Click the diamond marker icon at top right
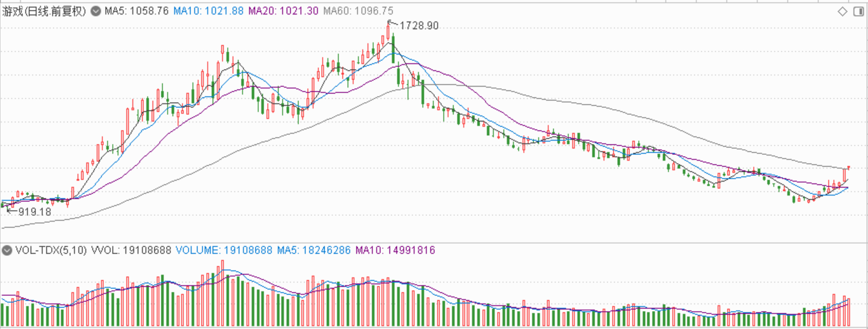The width and height of the screenshot is (868, 329). pyautogui.click(x=842, y=12)
